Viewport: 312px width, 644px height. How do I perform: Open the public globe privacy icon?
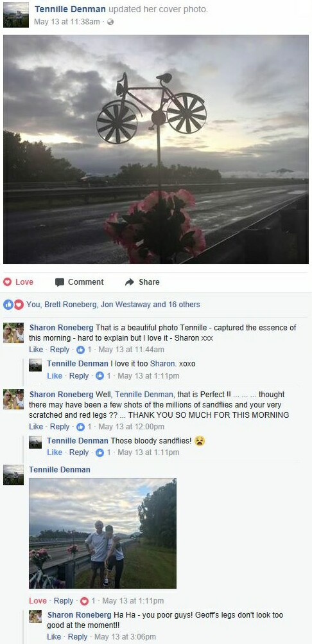click(x=110, y=22)
